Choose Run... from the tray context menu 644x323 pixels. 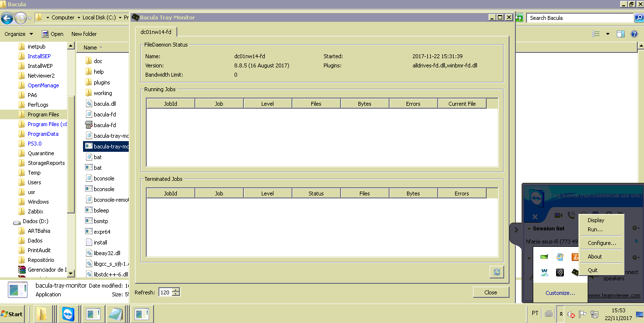point(595,229)
